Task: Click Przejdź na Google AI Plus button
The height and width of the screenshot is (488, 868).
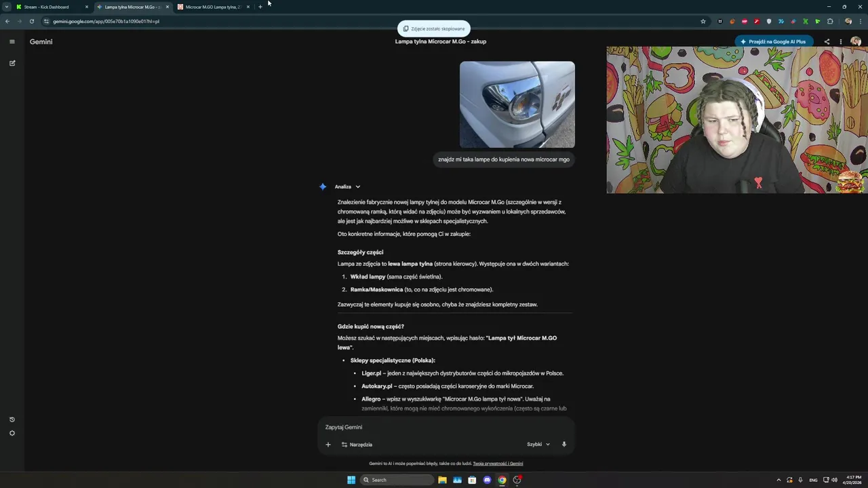Action: [x=774, y=41]
